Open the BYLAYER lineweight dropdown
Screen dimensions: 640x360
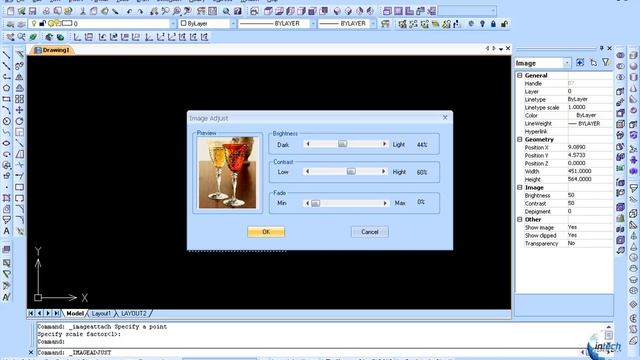coord(373,24)
